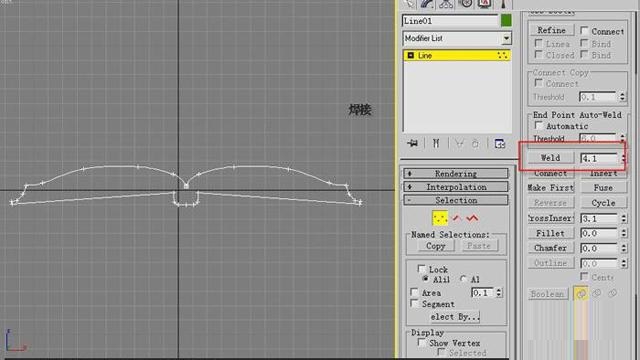The width and height of the screenshot is (640, 360).
Task: Click the Fillet 0.0 value field
Action: click(599, 233)
